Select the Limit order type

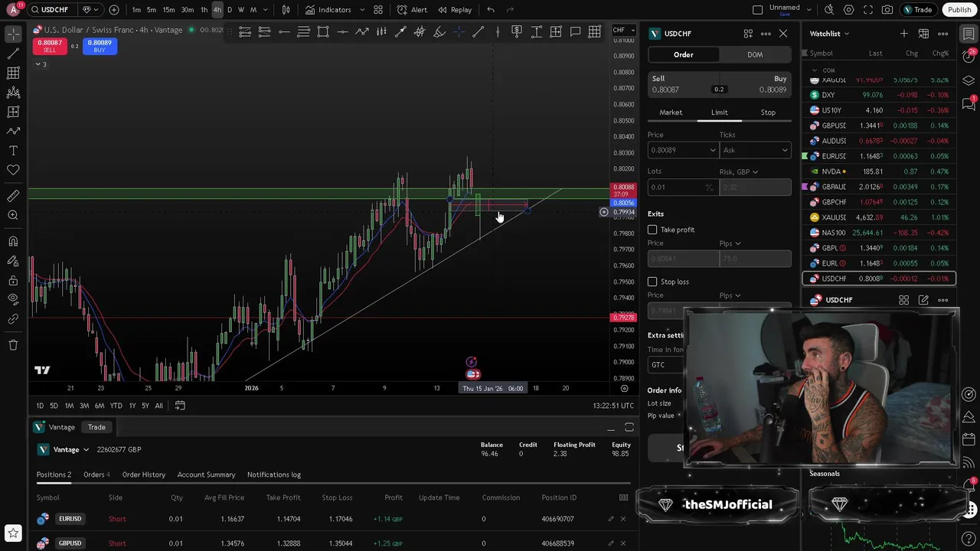coord(720,112)
